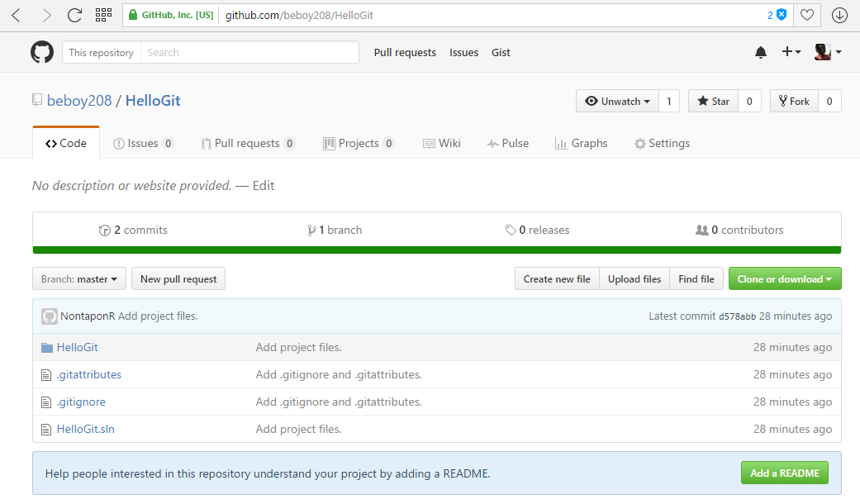Click the New pull request button
The height and width of the screenshot is (504, 860).
178,278
